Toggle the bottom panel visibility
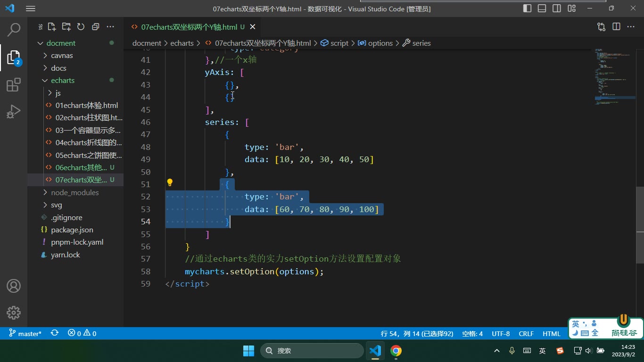Screen dimensions: 644x362 click(x=542, y=8)
